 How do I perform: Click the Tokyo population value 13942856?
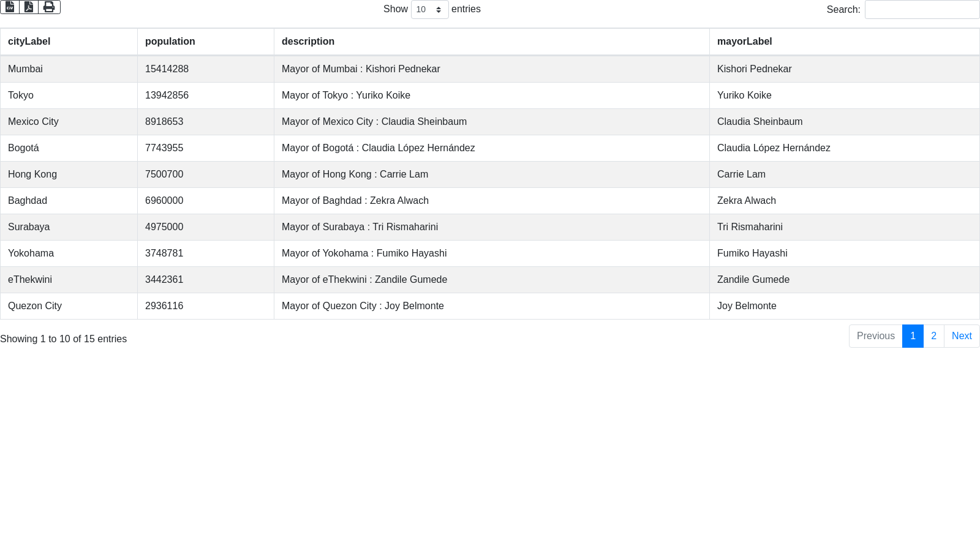click(167, 96)
